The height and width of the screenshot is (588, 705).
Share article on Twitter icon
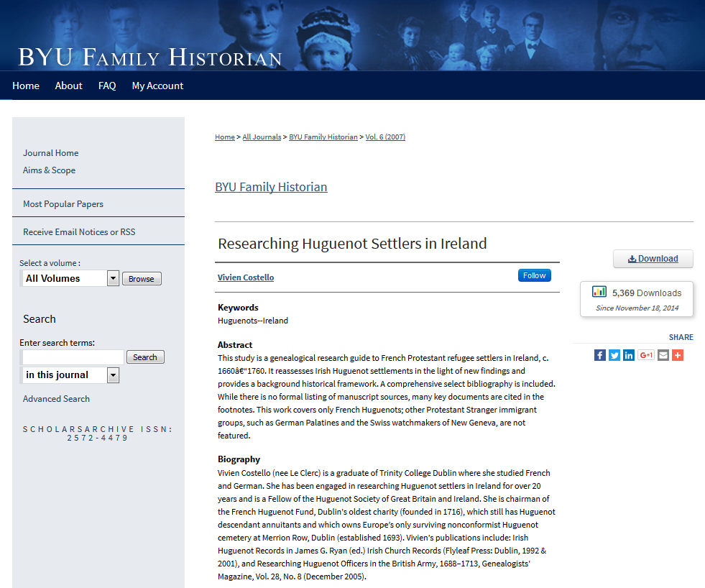coord(614,355)
